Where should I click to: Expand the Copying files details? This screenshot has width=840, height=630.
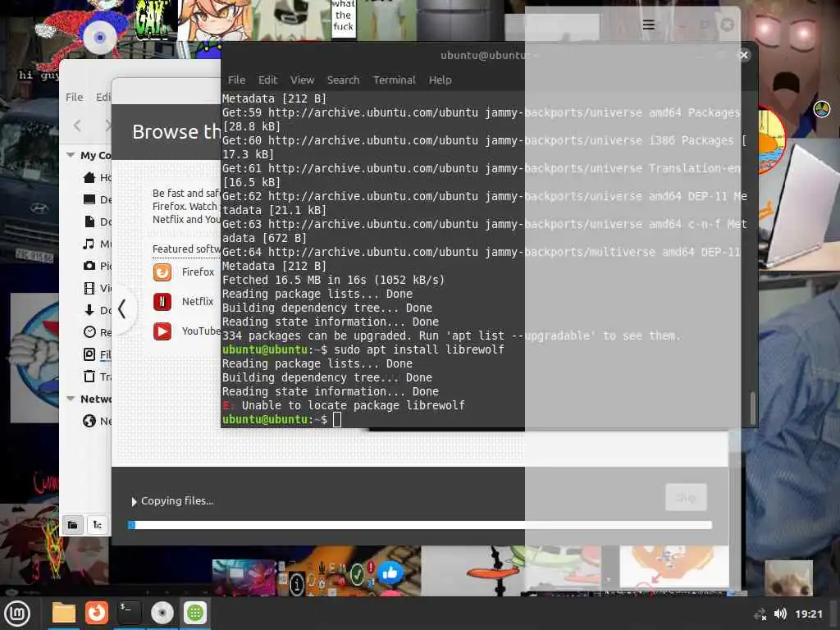[134, 501]
